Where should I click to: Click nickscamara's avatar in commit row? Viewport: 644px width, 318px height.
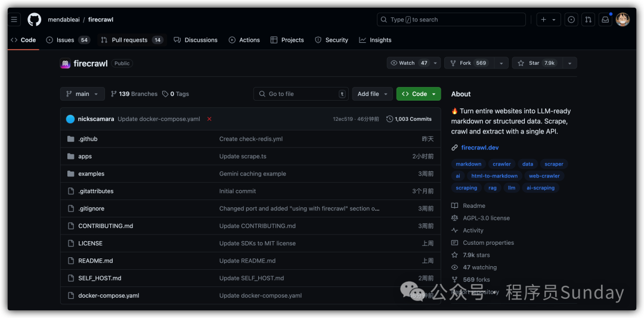coord(70,119)
